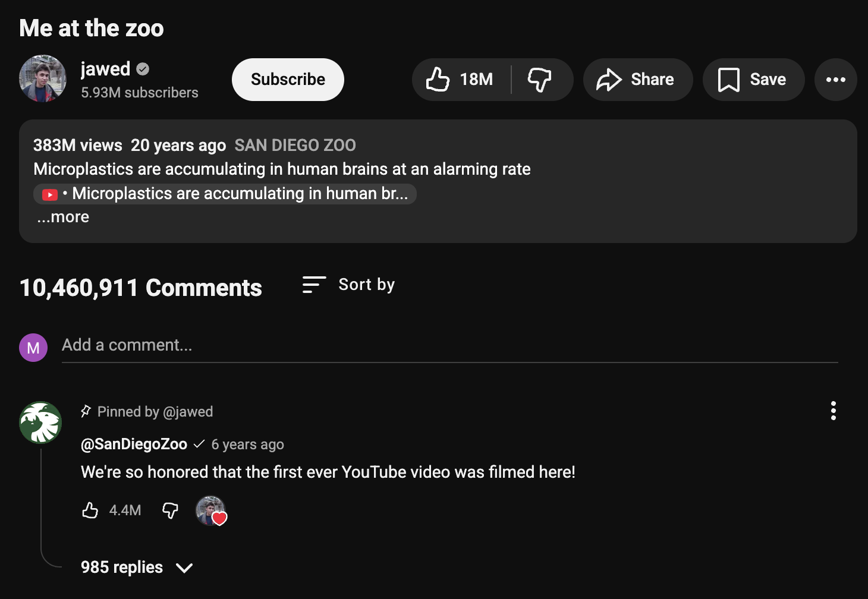Toggle like on the SanDiegoZoo comment
Screen dimensions: 868x599
pyautogui.click(x=90, y=510)
